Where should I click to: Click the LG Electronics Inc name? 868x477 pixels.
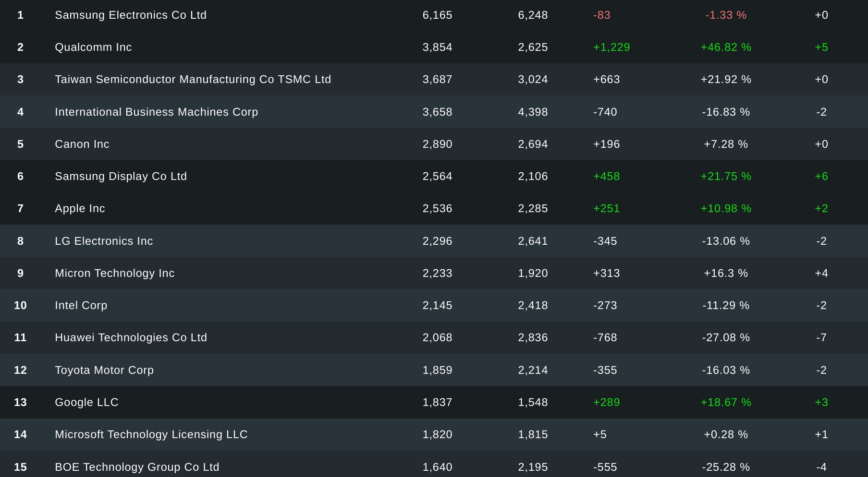click(x=104, y=241)
